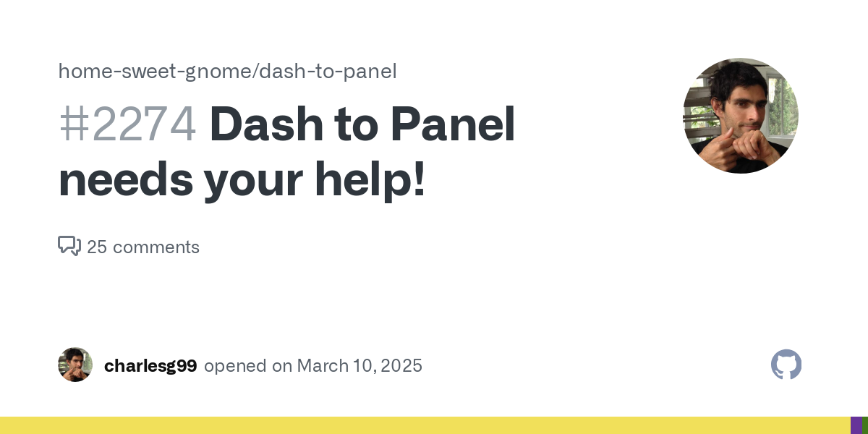
Task: Open the '25 comments' label
Action: click(143, 247)
